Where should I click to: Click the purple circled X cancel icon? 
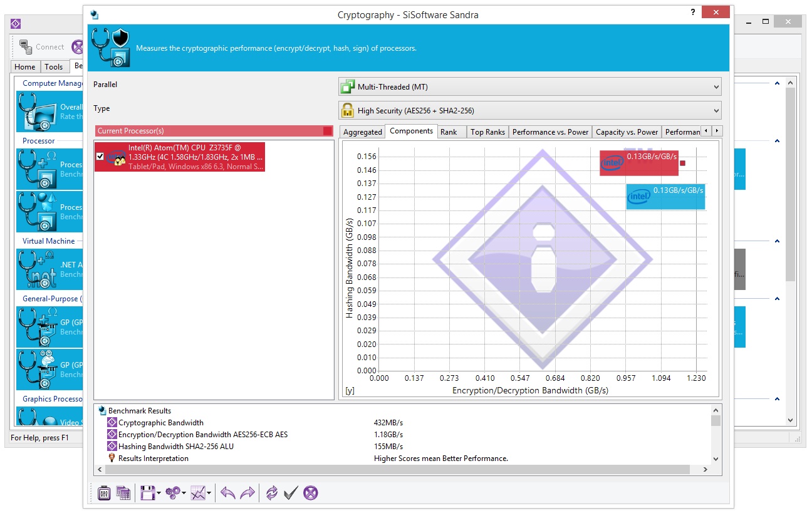311,493
